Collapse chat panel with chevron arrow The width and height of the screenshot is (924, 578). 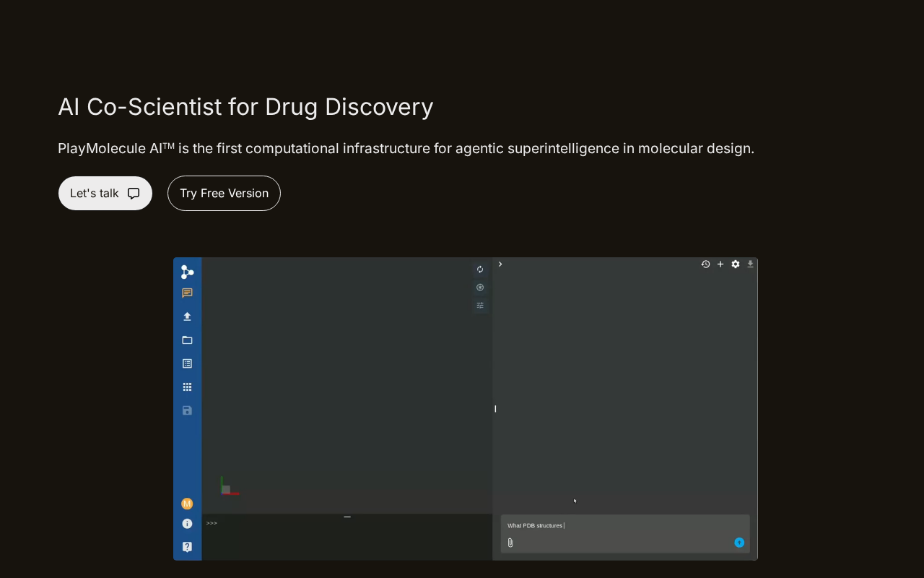500,264
